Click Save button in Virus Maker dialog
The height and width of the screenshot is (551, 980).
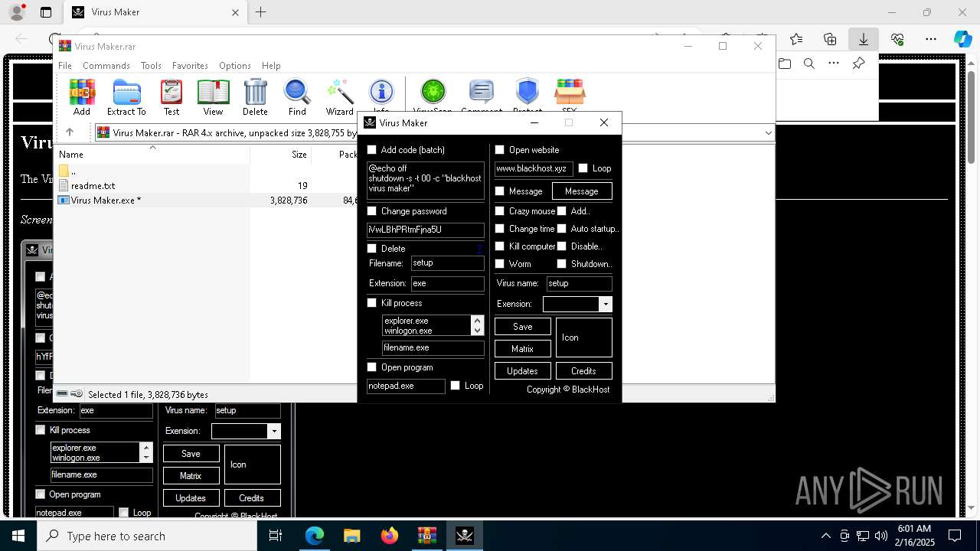tap(523, 327)
